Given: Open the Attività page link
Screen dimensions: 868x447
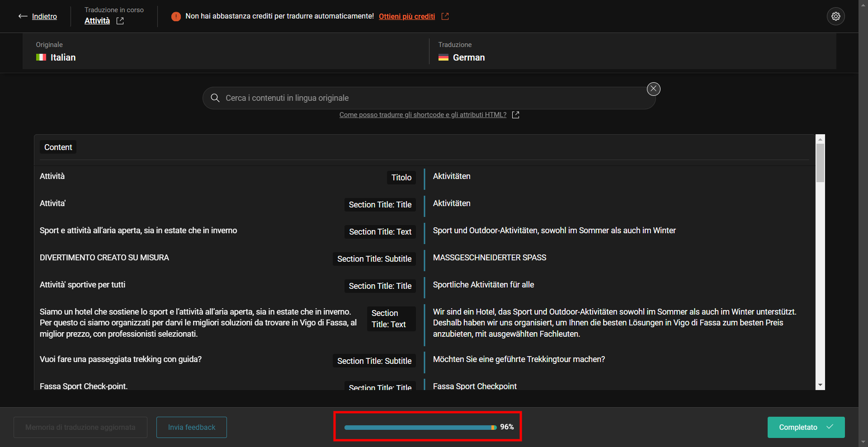Looking at the screenshot, I should pos(97,21).
